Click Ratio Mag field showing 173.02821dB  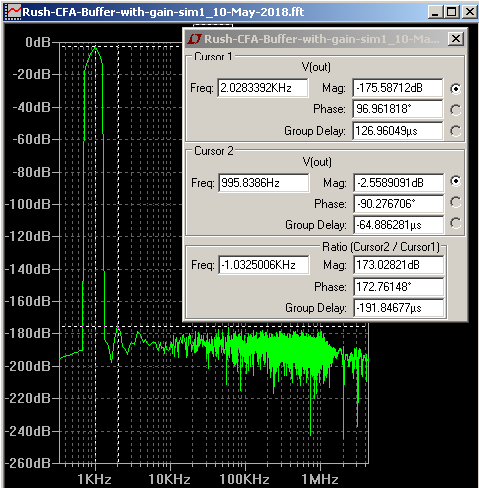[x=399, y=265]
